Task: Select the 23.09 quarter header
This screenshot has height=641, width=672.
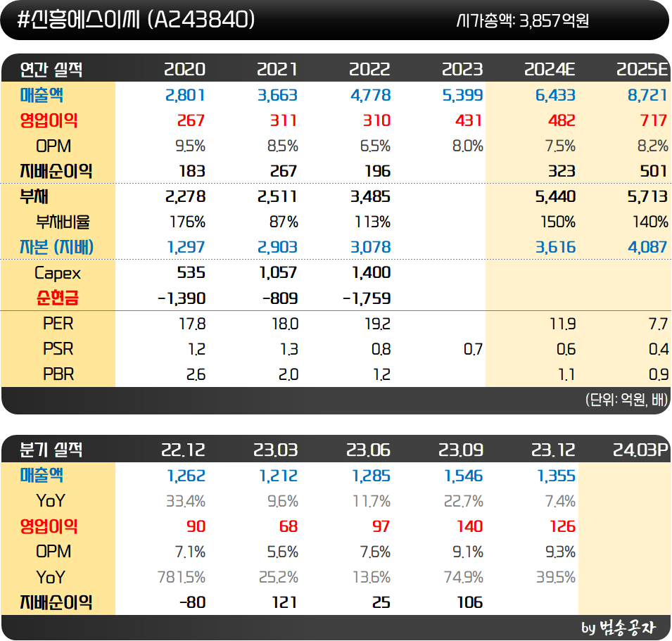Action: pyautogui.click(x=461, y=450)
